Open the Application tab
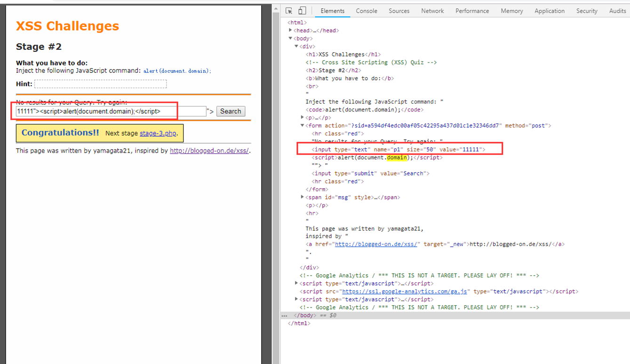 (550, 11)
